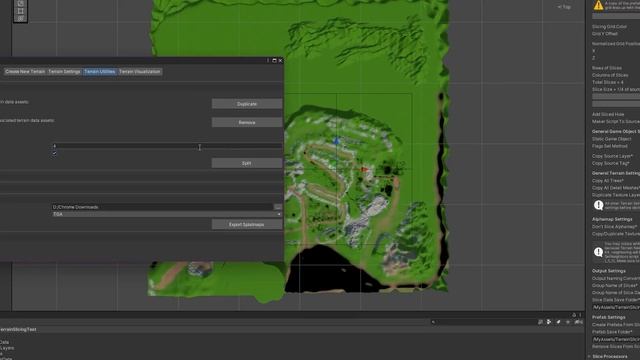640x360 pixels.
Task: Close the Terrain Toolbox window
Action: (x=280, y=60)
